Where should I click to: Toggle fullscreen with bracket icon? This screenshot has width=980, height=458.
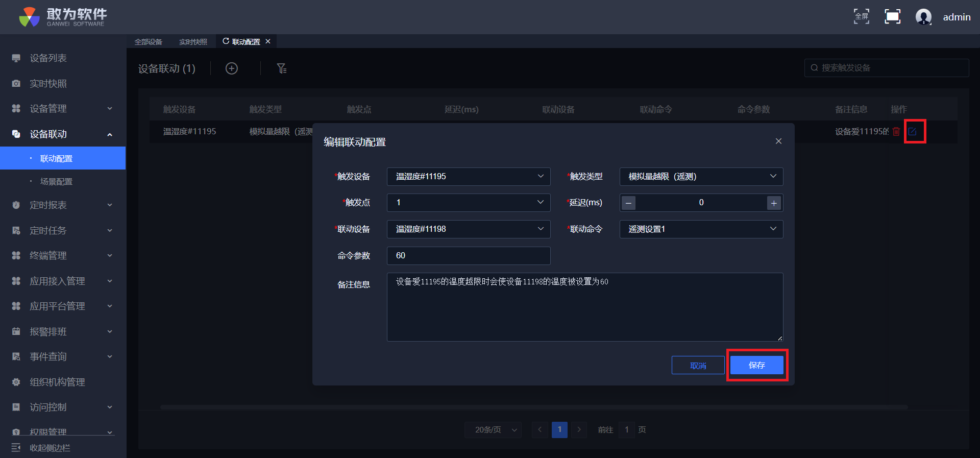(892, 17)
